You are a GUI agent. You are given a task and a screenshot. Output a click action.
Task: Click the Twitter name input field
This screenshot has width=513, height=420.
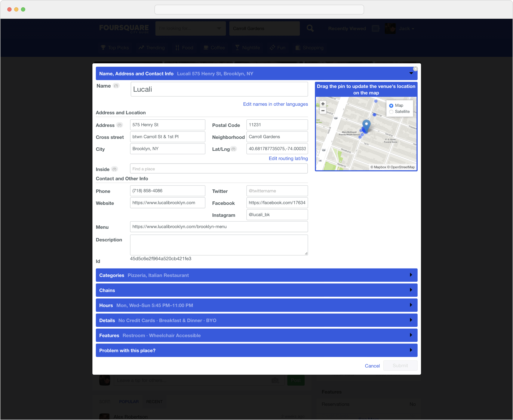[x=277, y=191]
